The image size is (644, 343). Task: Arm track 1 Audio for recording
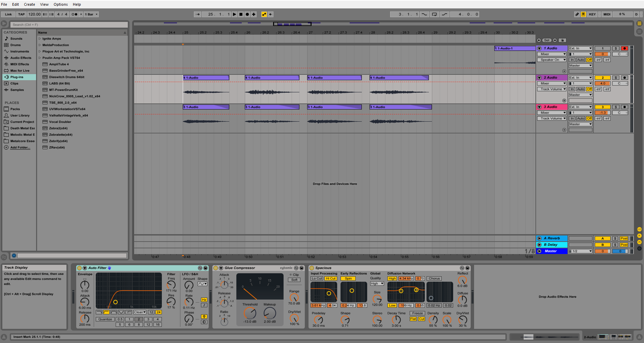(x=624, y=49)
